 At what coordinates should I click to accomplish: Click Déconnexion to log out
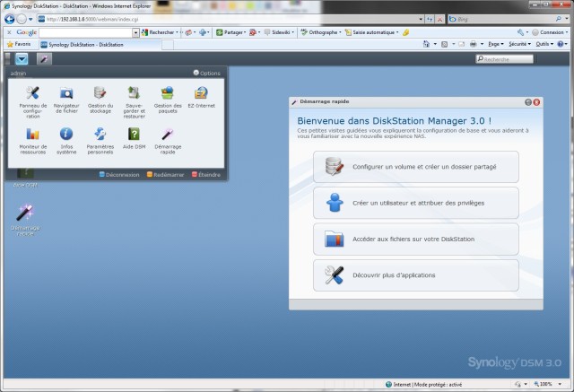coord(119,175)
